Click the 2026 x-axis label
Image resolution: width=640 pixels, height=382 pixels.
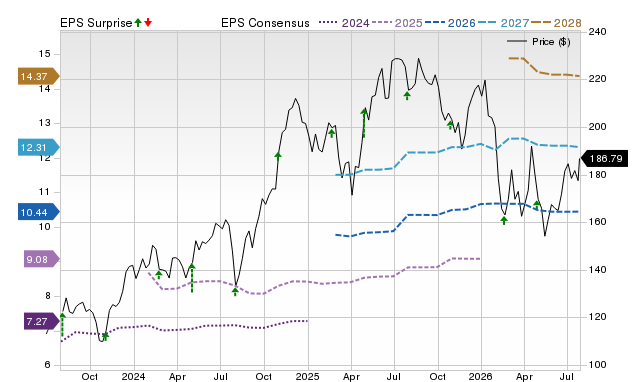[x=481, y=376]
